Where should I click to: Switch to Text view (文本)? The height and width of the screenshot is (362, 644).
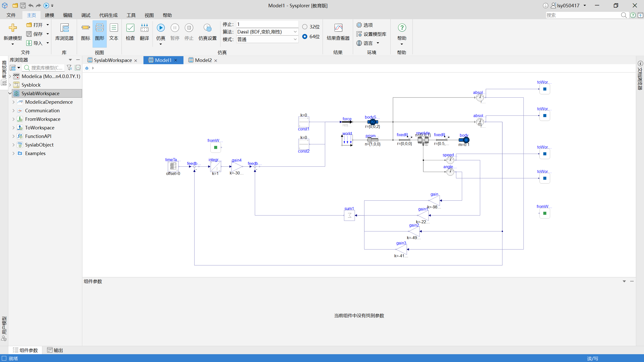click(114, 28)
